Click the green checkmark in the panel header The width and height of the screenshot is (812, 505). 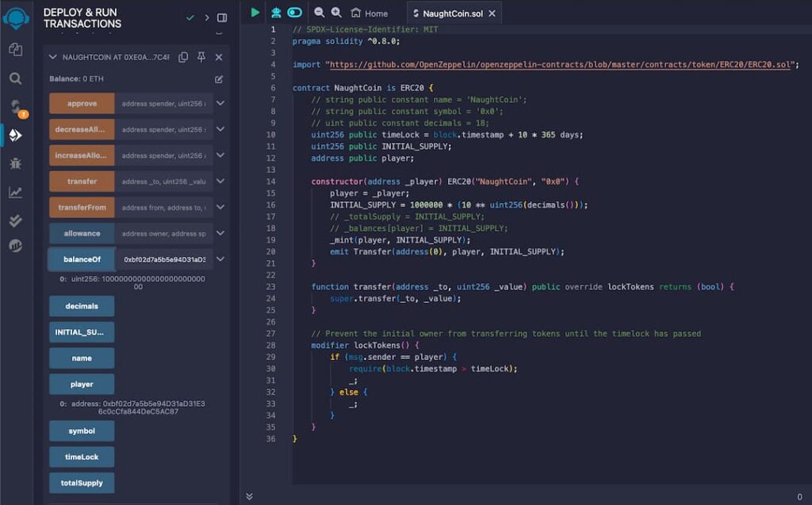[190, 17]
